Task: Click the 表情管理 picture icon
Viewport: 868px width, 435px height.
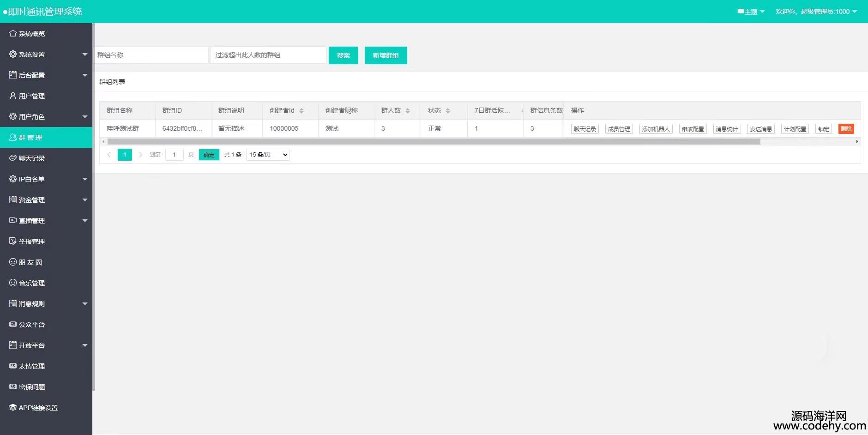Action: [x=13, y=366]
